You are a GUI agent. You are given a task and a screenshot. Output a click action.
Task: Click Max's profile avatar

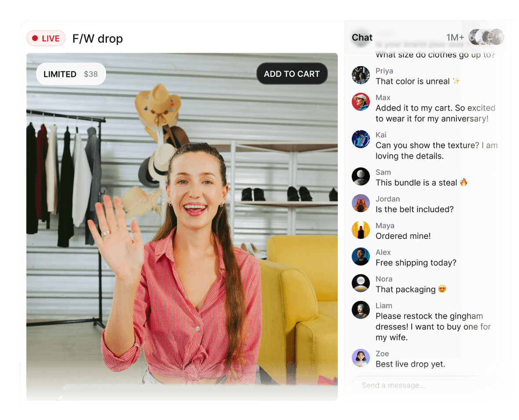(x=361, y=102)
